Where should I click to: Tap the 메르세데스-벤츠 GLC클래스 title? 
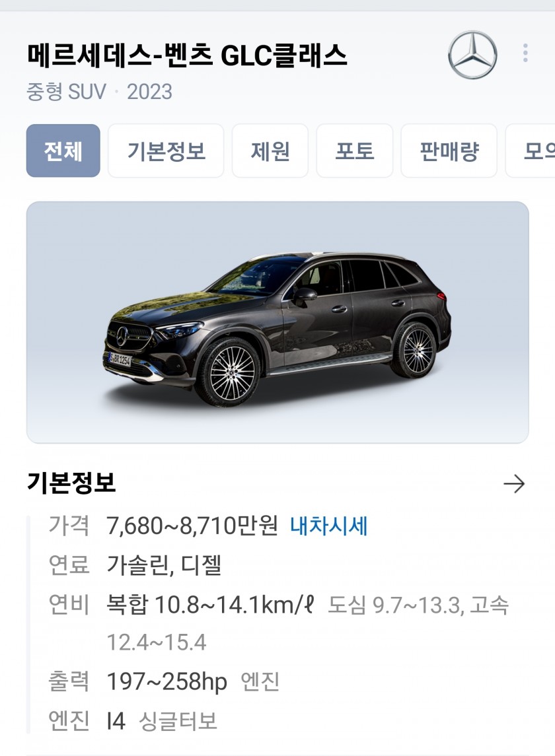[x=187, y=55]
